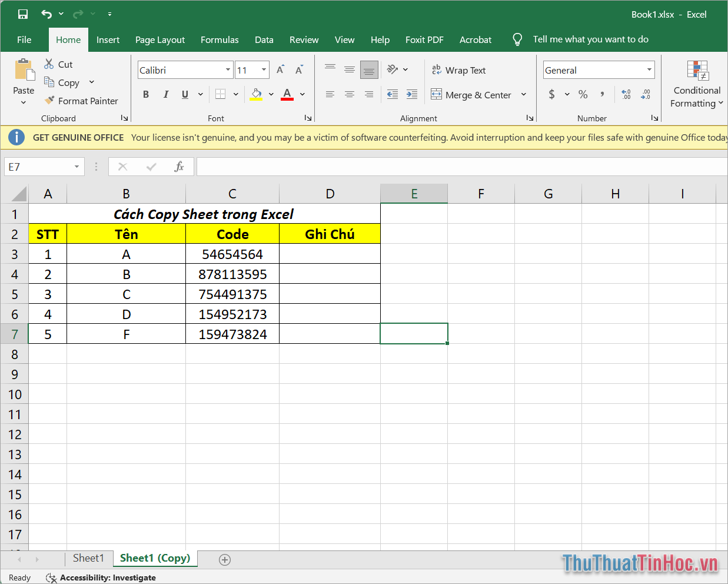Apply yellow Fill Color bucket
The image size is (728, 584).
click(x=256, y=94)
